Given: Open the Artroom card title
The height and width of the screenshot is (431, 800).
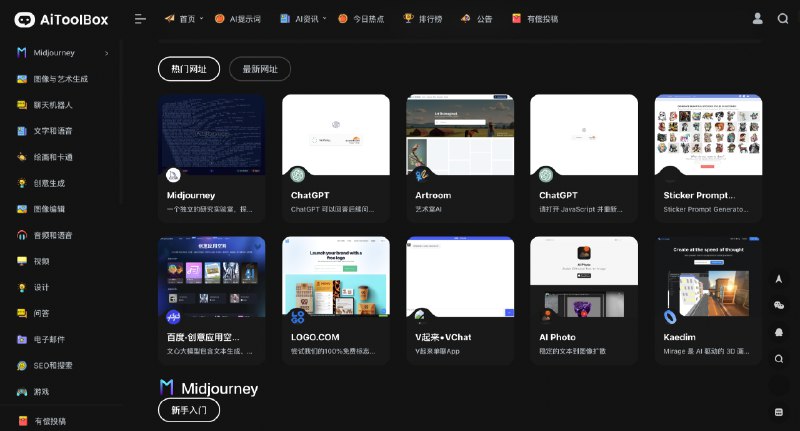Looking at the screenshot, I should (x=433, y=195).
